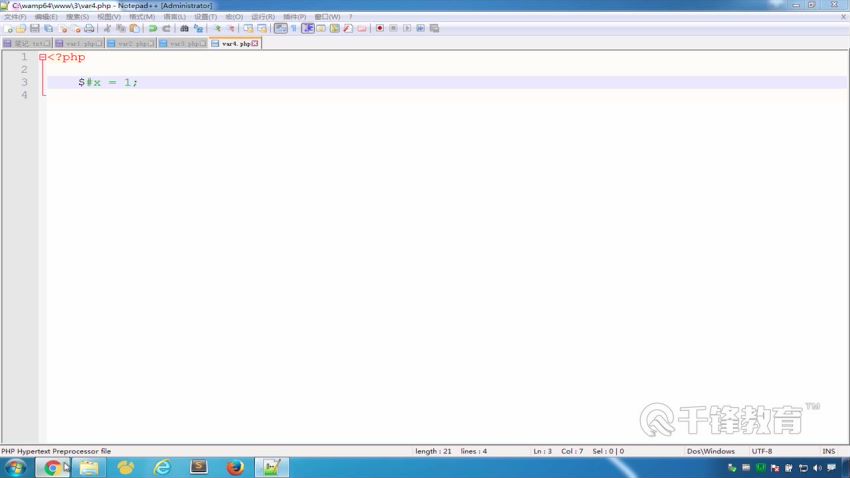Screen dimensions: 850x478
Task: Click the New file toolbar icon
Action: pyautogui.click(x=9, y=28)
